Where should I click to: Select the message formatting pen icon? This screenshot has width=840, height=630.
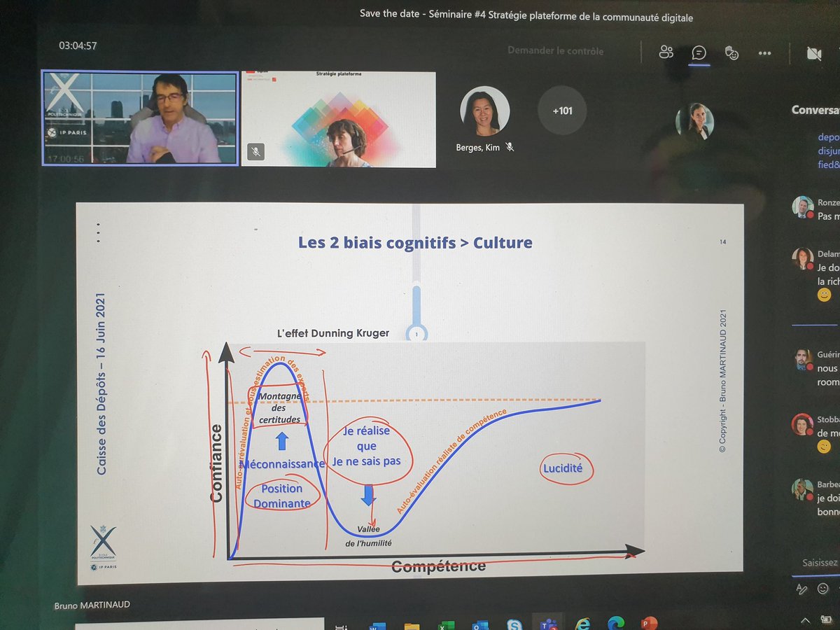[801, 588]
